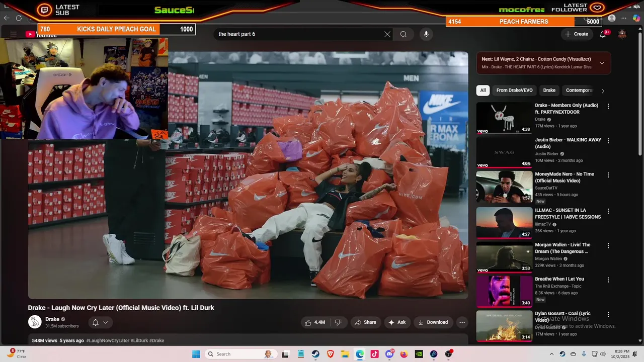This screenshot has height=362, width=644.
Task: Open Breathe When I Let You thumbnail
Action: click(504, 291)
